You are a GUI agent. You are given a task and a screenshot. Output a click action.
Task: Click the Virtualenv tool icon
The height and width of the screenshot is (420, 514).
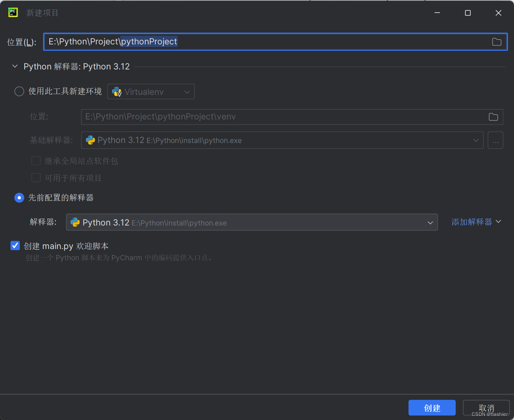(x=117, y=92)
